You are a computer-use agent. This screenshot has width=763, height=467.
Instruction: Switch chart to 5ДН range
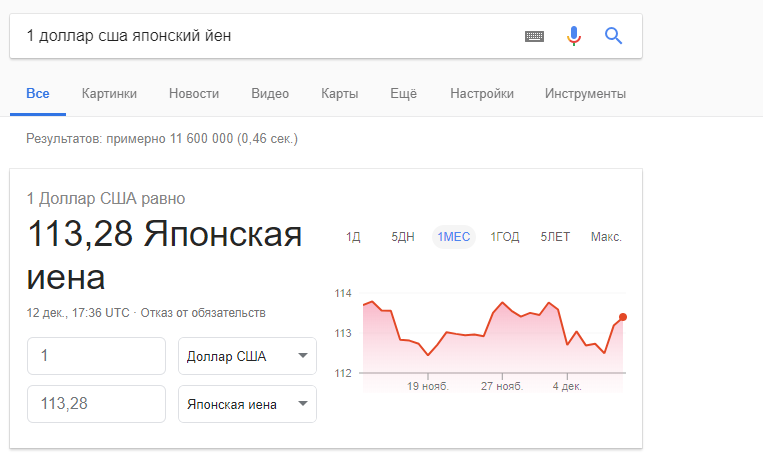tap(403, 237)
